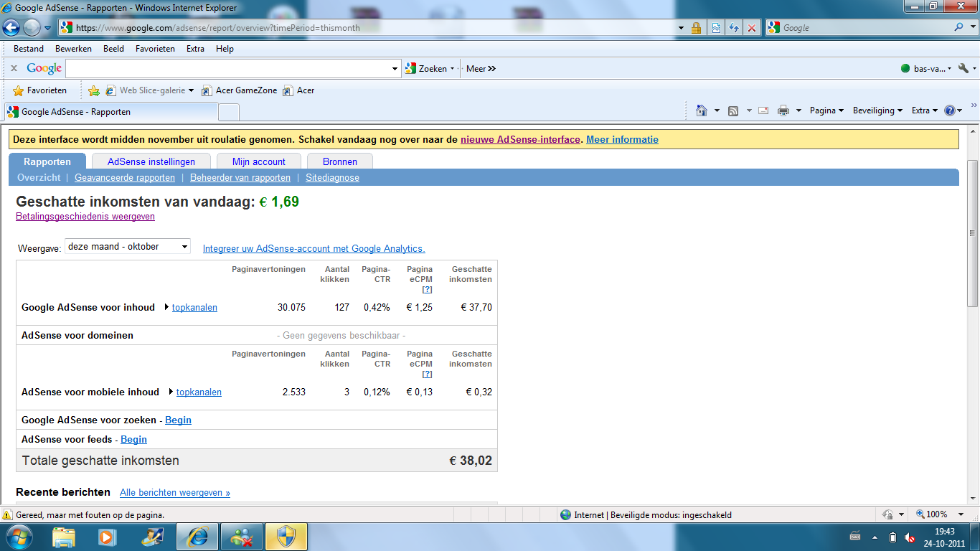Open the bas-va... account dropdown
Screen dimensions: 980x551
tap(926, 69)
